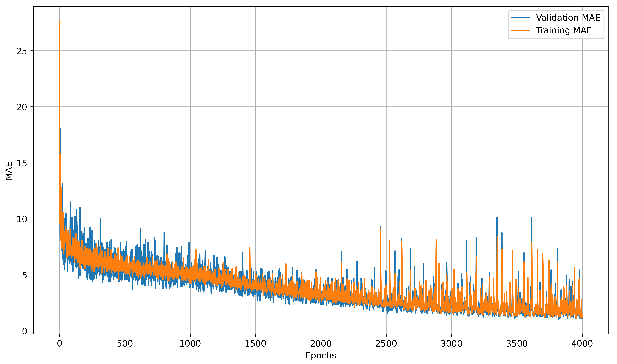Click the "Epochs" x-axis label
This screenshot has height=364, width=617.
[x=320, y=355]
